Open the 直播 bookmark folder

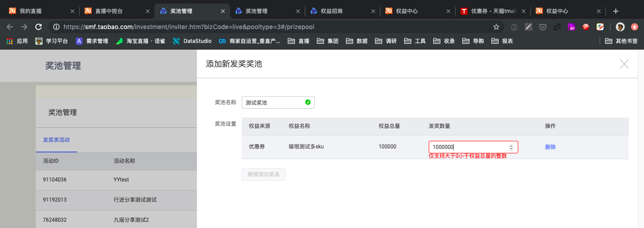299,41
